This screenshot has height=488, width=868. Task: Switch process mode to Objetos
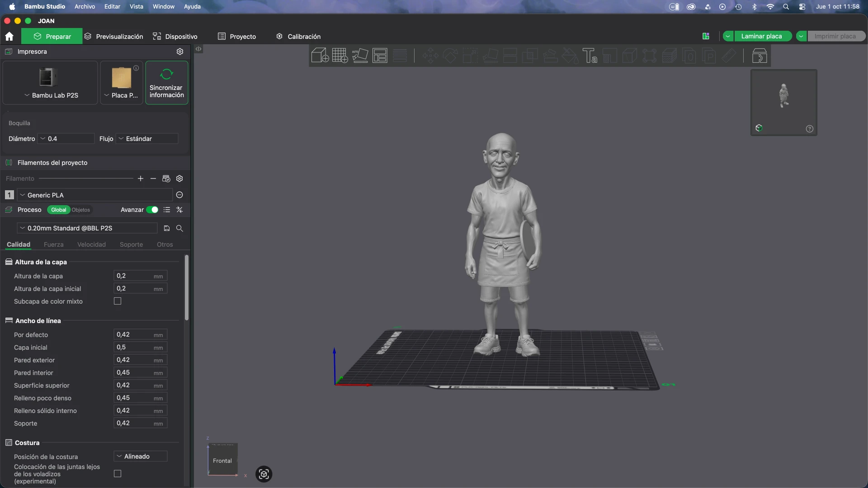coord(81,210)
